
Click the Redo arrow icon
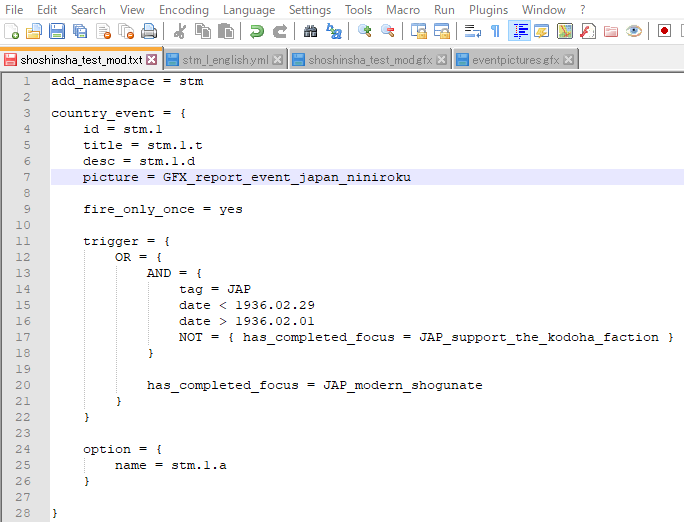point(280,31)
